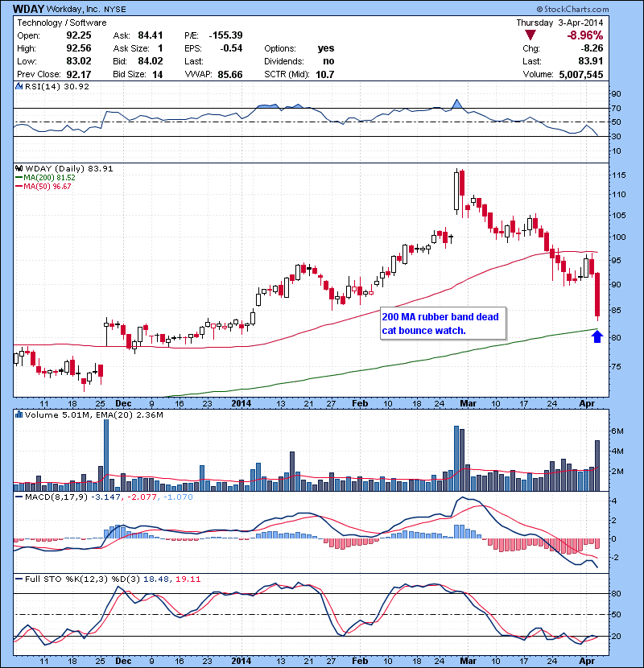Click the 4M label on the volume axis
The height and width of the screenshot is (668, 644).
coord(617,452)
